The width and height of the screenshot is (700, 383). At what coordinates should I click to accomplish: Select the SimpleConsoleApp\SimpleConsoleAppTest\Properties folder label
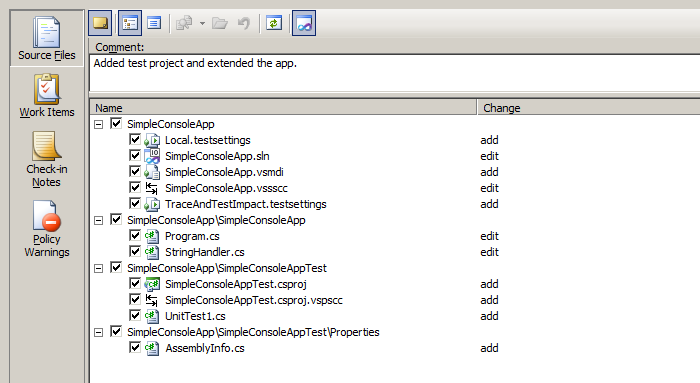(x=253, y=332)
